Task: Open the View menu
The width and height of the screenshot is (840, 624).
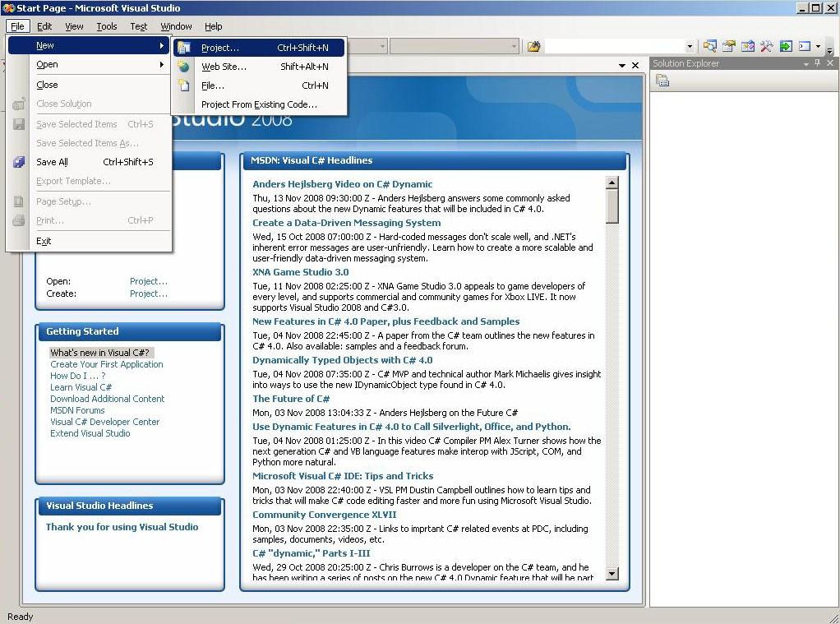Action: pyautogui.click(x=75, y=26)
